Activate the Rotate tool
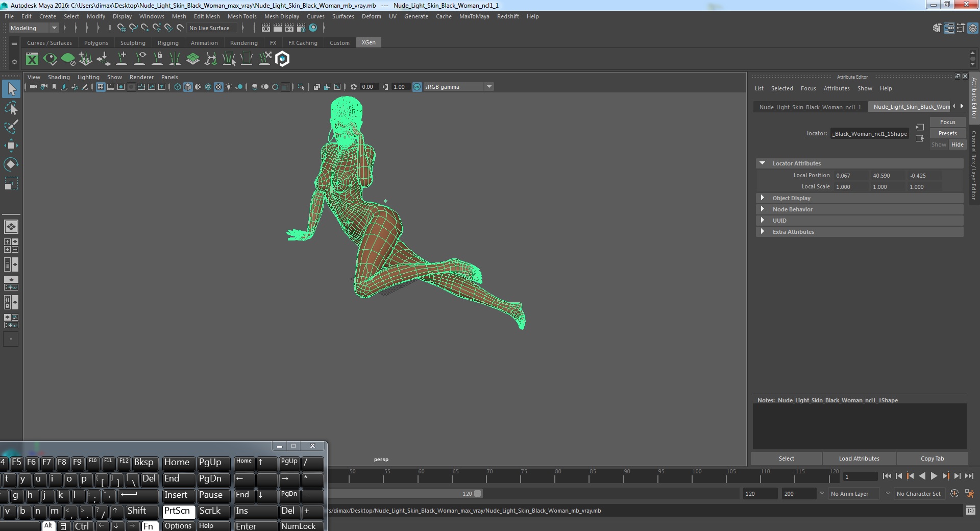 point(11,164)
